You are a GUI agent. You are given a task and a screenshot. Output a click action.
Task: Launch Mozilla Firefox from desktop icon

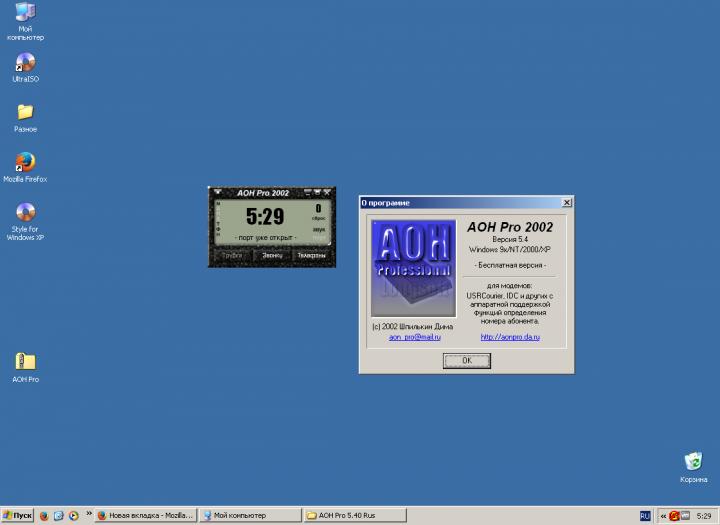click(25, 162)
